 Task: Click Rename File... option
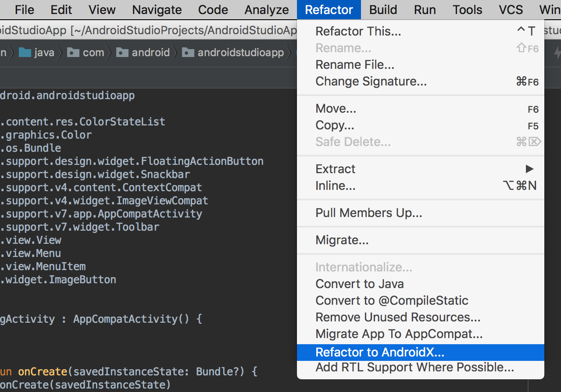(354, 65)
